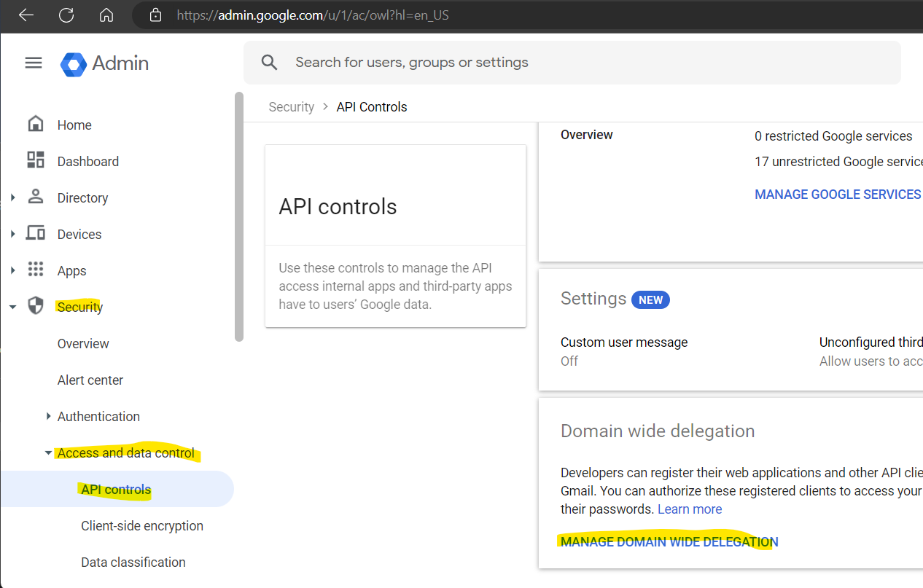Image resolution: width=923 pixels, height=588 pixels.
Task: Expand the Apps sidebar section
Action: coord(12,270)
